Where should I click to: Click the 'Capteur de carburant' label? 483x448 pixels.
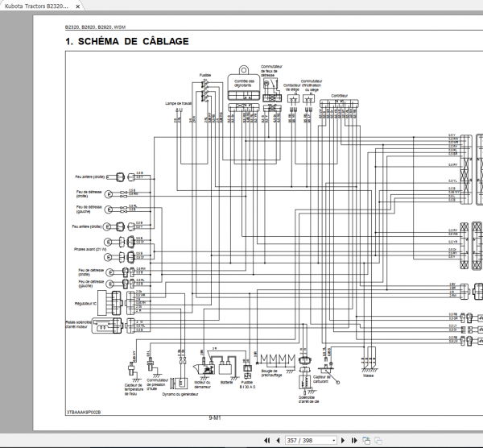tap(321, 380)
